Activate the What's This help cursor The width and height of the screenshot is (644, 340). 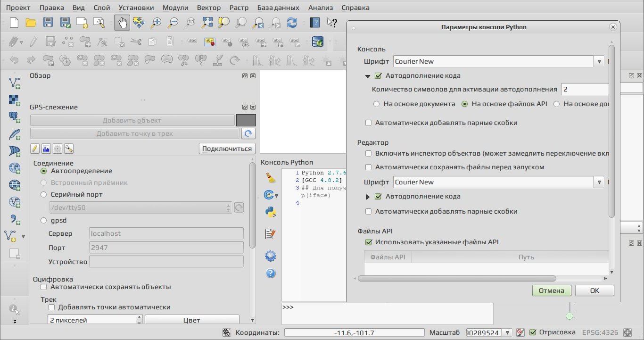point(332,22)
